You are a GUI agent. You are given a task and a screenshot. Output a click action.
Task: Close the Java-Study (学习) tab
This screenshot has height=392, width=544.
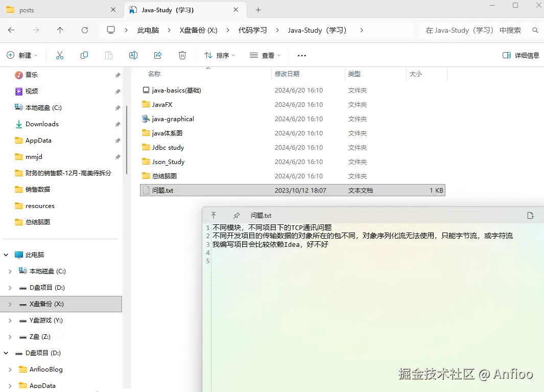coord(235,10)
